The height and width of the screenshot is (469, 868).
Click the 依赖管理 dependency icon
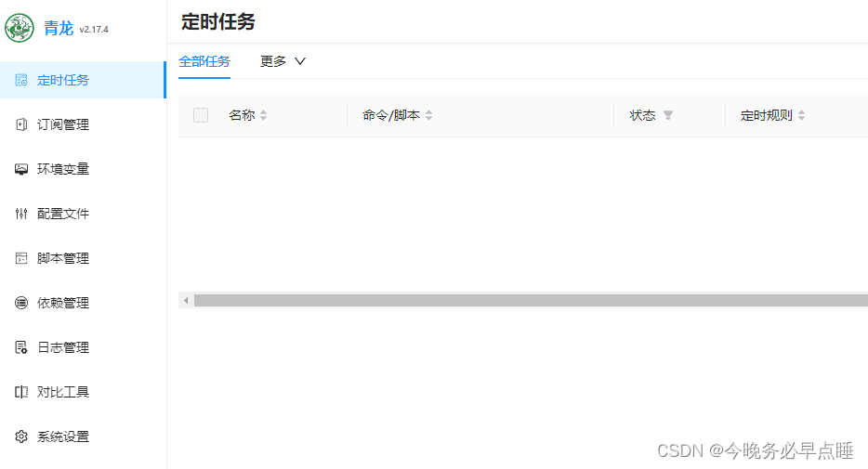(21, 303)
